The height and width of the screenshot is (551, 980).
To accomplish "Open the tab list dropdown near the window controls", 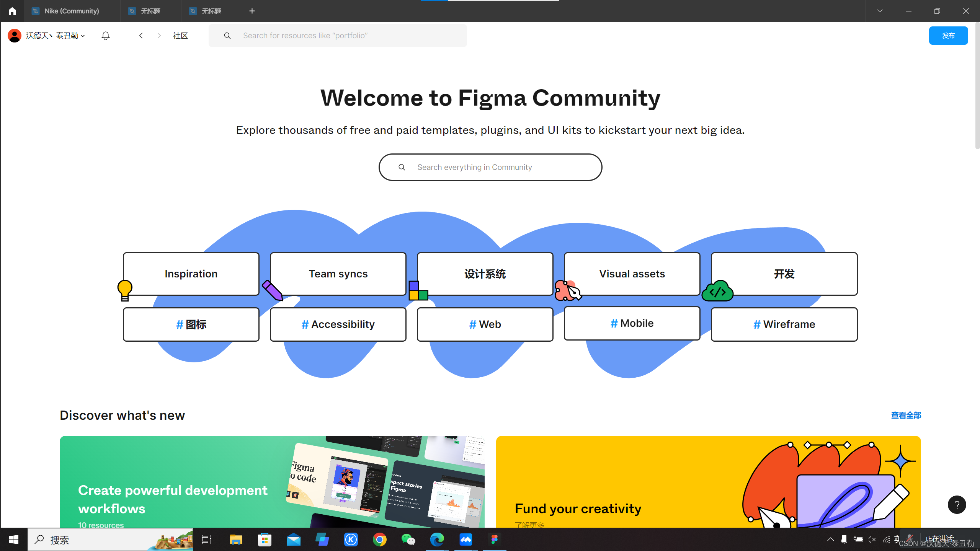I will coord(879,11).
